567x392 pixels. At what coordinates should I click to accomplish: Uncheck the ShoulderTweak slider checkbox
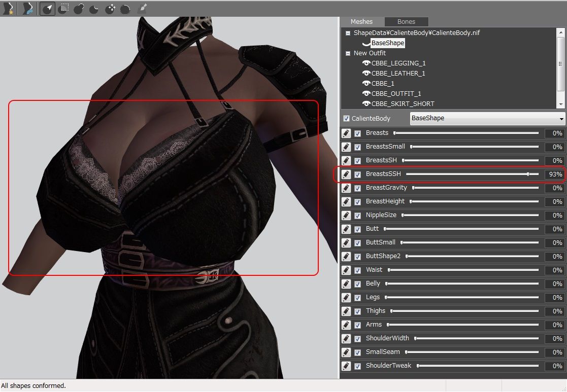[358, 366]
